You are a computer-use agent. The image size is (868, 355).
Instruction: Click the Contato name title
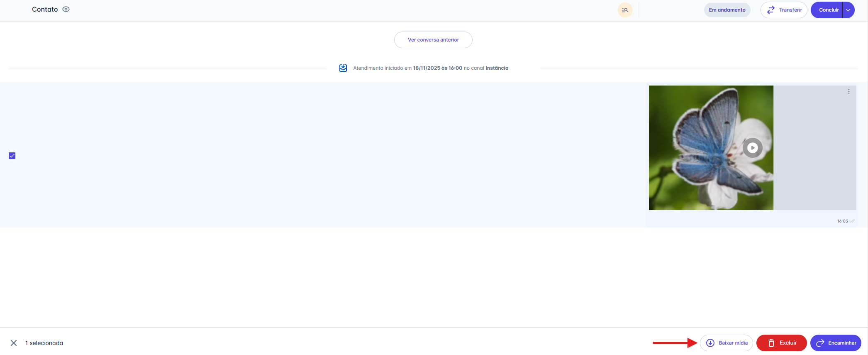[x=45, y=9]
